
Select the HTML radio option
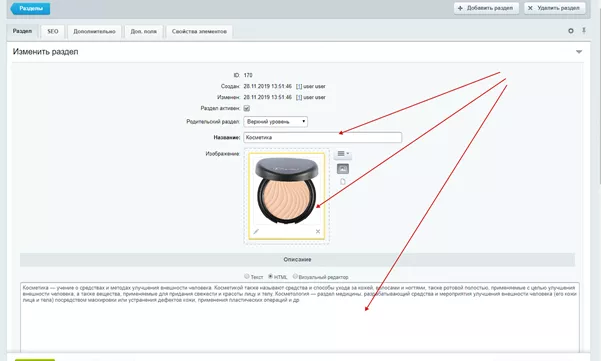tap(270, 276)
